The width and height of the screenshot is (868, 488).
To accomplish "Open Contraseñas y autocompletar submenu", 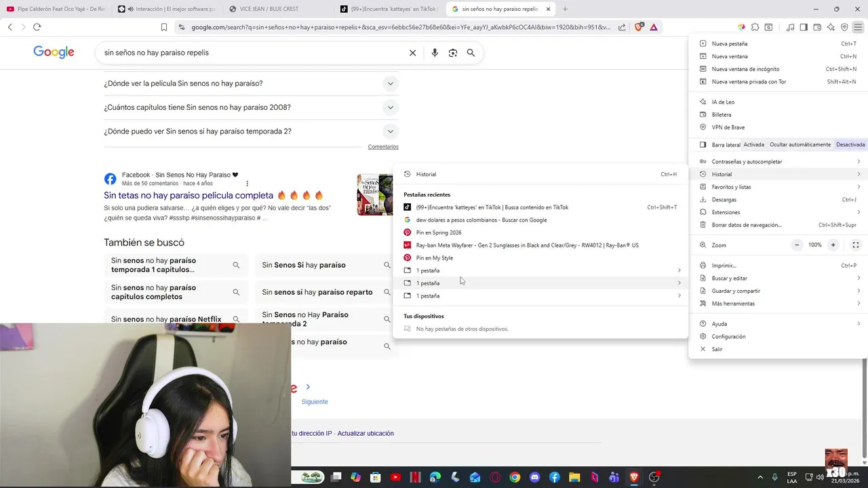I will click(778, 161).
